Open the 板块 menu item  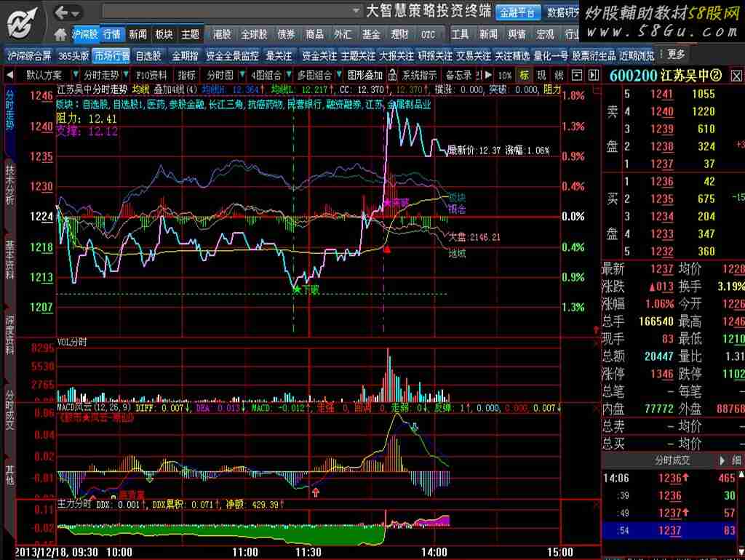(x=164, y=34)
